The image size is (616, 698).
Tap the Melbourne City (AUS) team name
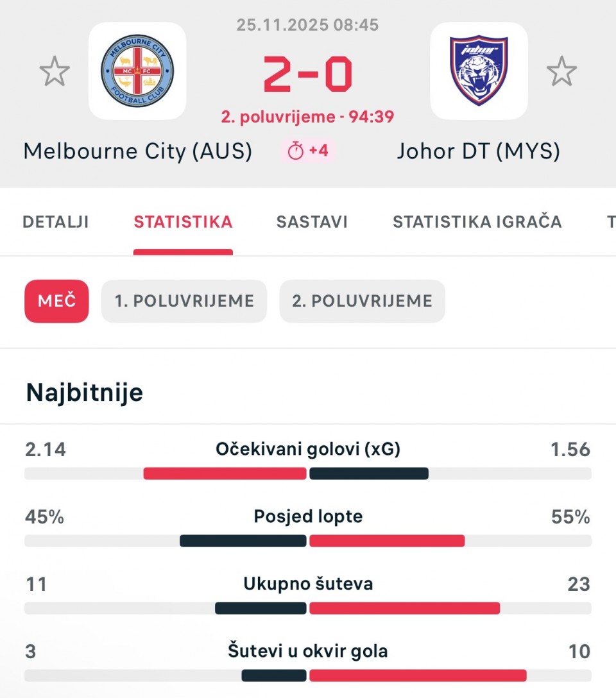(x=137, y=151)
